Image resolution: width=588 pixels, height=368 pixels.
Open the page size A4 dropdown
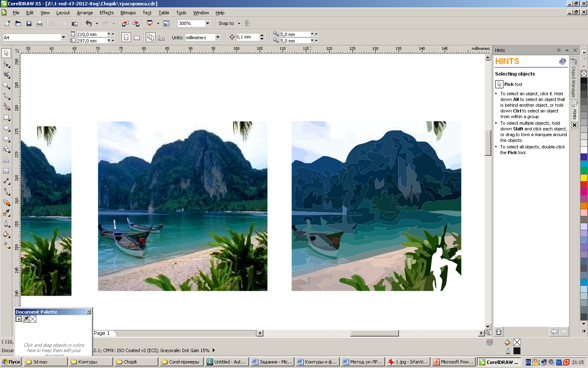[63, 37]
